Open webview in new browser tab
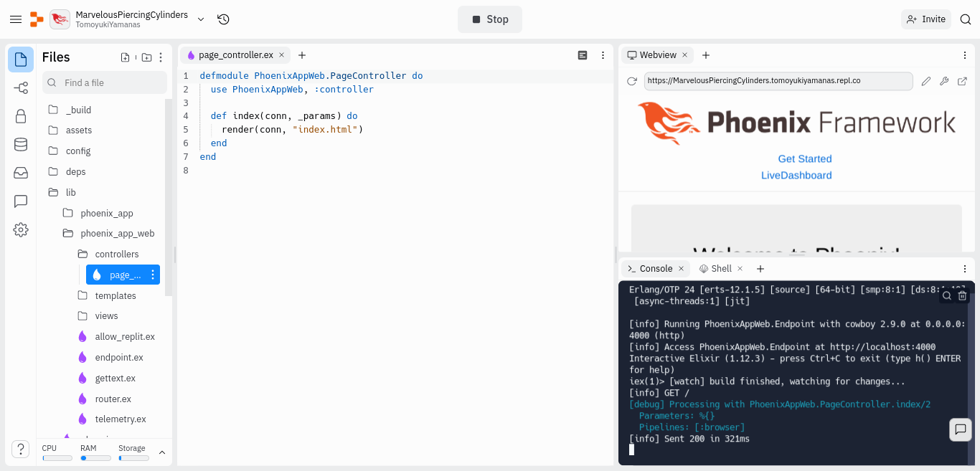This screenshot has width=980, height=471. [962, 81]
